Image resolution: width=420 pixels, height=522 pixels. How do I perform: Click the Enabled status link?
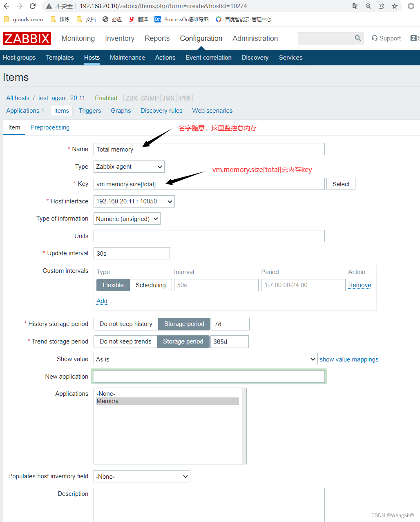[106, 98]
